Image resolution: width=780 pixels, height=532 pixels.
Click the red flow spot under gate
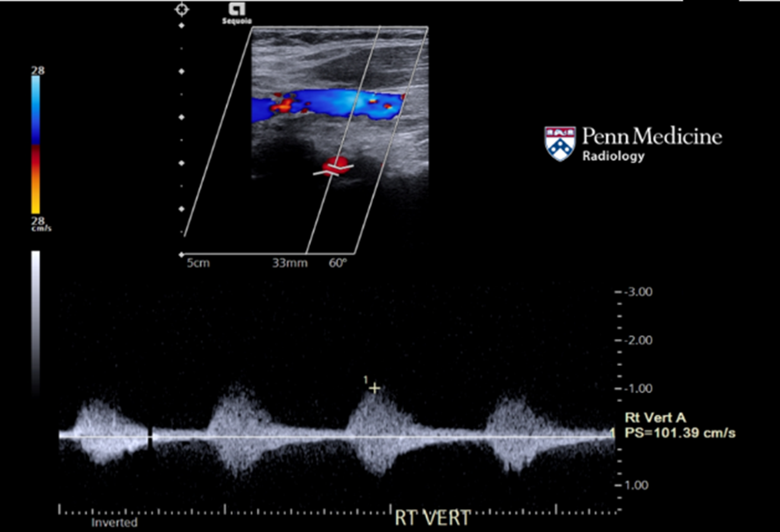point(337,164)
